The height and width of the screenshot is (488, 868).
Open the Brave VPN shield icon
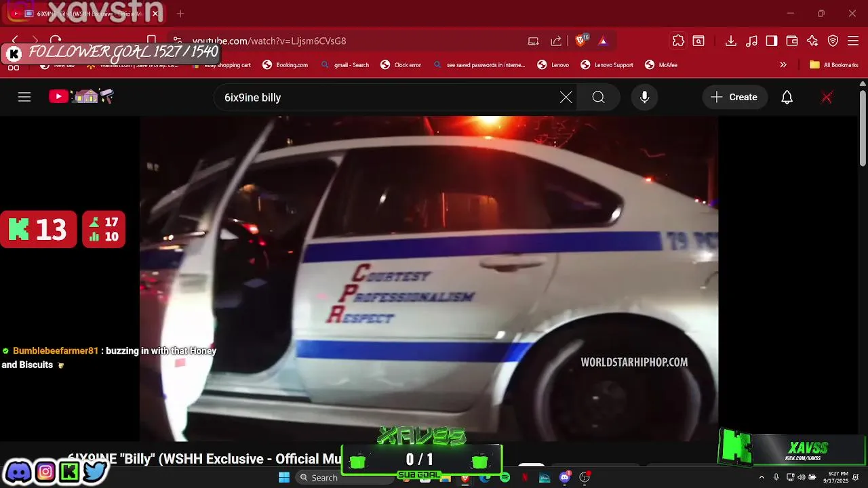(x=833, y=41)
